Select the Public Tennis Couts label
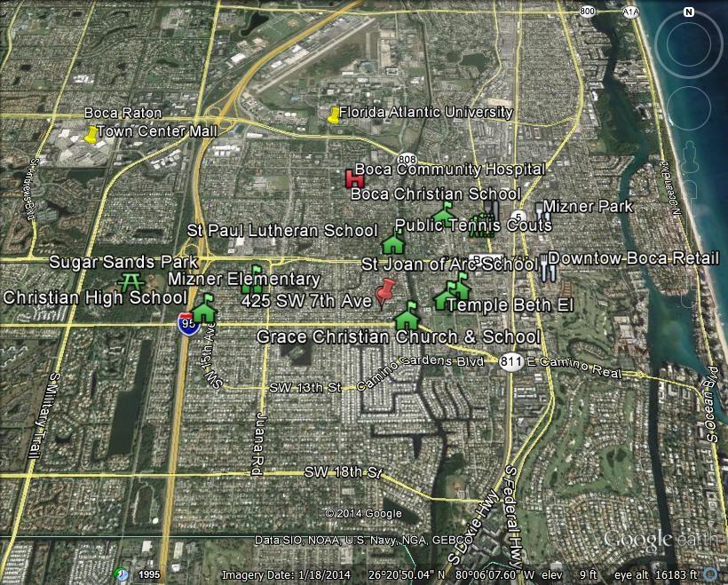This screenshot has width=728, height=585. click(x=473, y=225)
